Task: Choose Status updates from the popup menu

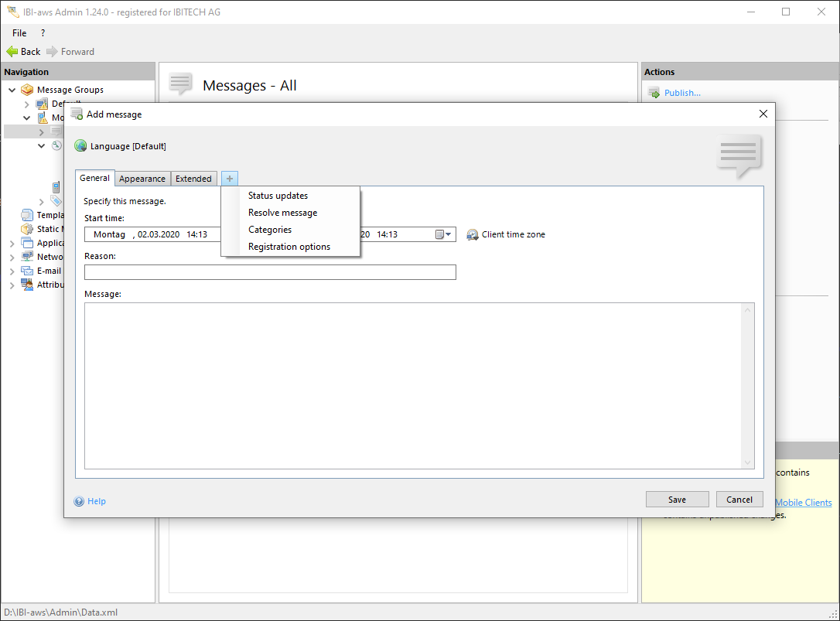Action: tap(278, 196)
